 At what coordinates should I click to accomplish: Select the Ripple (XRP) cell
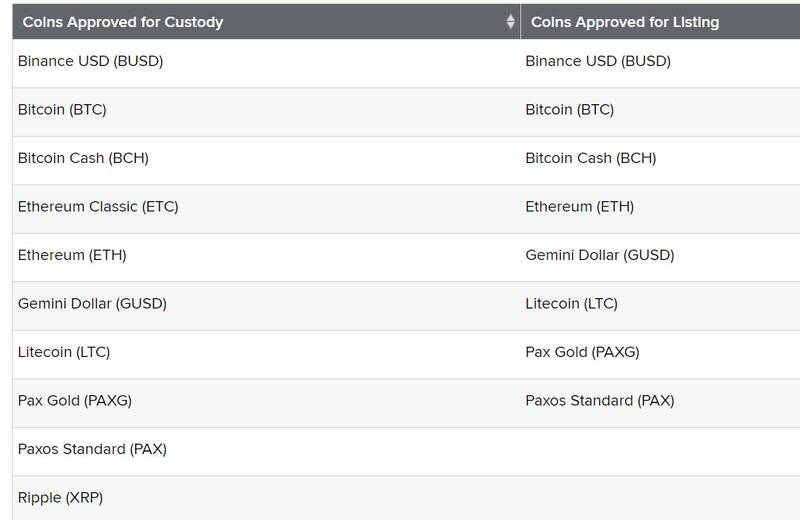pyautogui.click(x=60, y=498)
